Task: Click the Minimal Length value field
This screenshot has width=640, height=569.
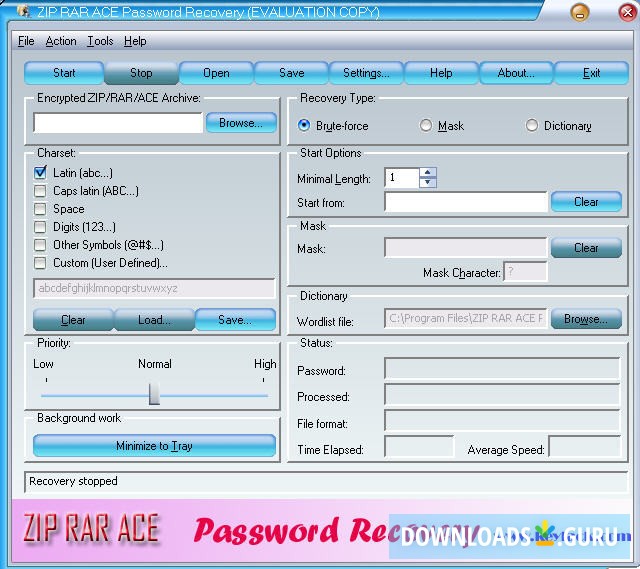Action: (402, 178)
